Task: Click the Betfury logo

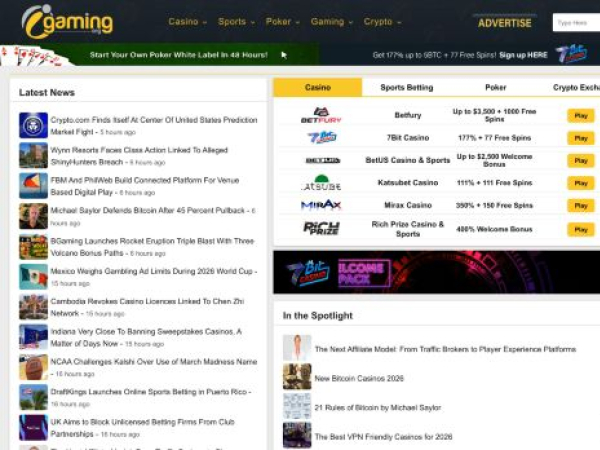Action: 321,115
